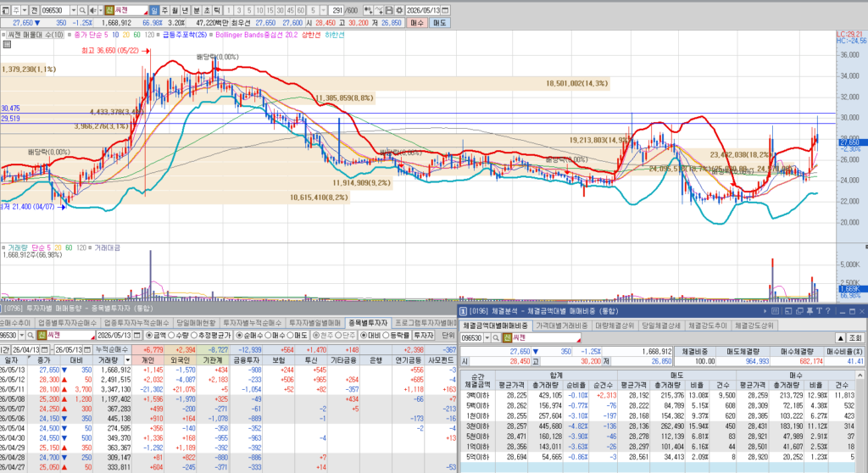
Task: Select 대비 radio button
Action: pos(364,336)
